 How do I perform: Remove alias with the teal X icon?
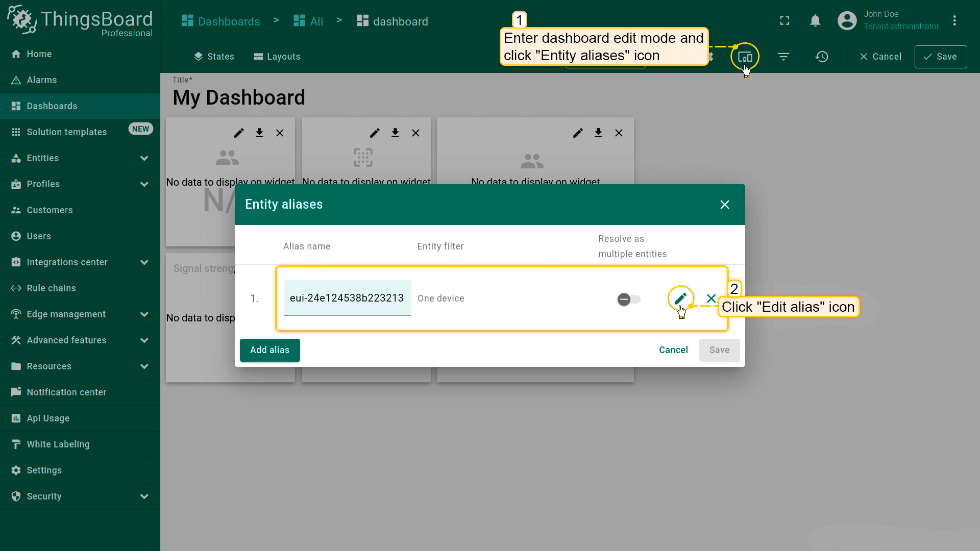[711, 298]
